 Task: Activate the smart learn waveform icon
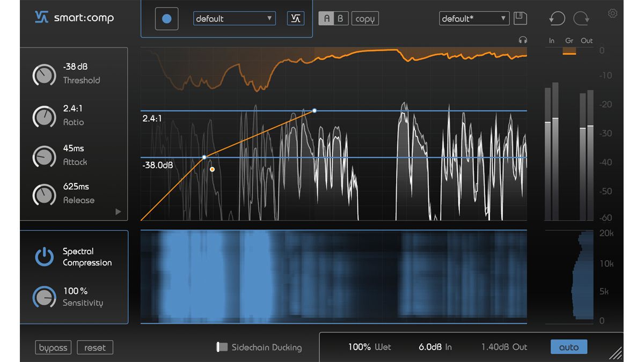pyautogui.click(x=296, y=17)
